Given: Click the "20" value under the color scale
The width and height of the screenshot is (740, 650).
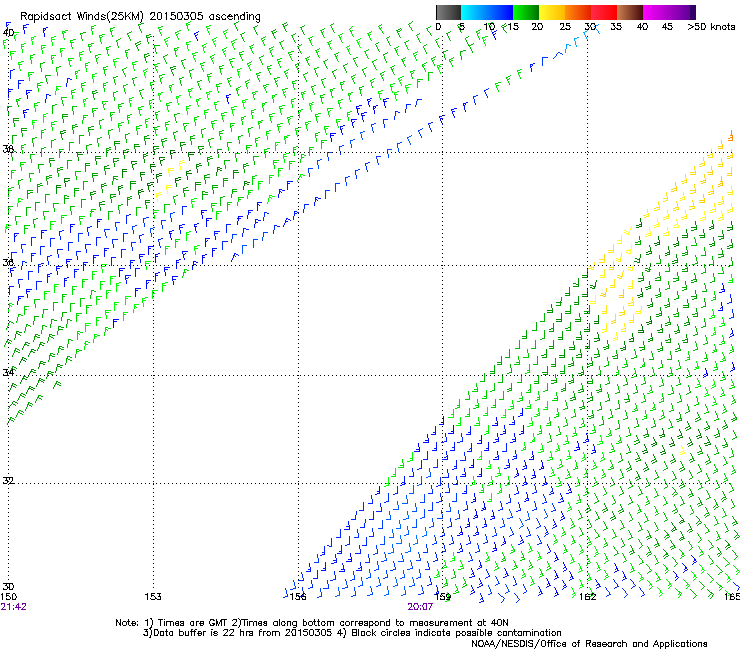Looking at the screenshot, I should 537,27.
